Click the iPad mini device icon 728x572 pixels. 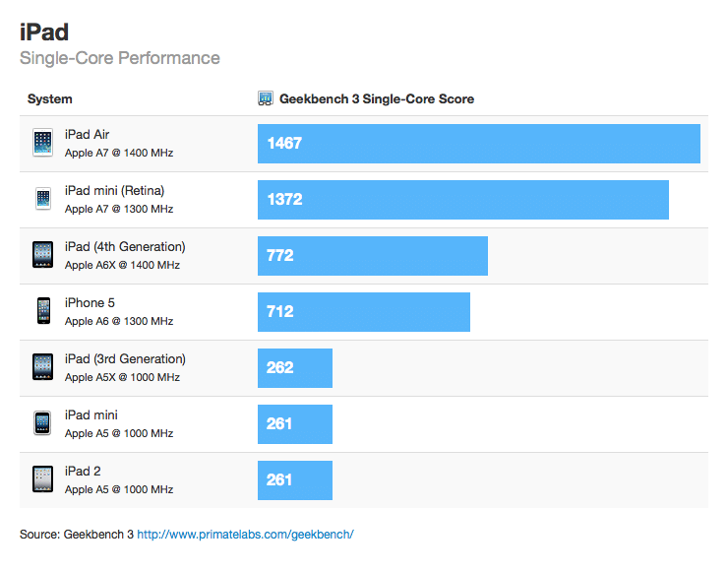(x=42, y=423)
